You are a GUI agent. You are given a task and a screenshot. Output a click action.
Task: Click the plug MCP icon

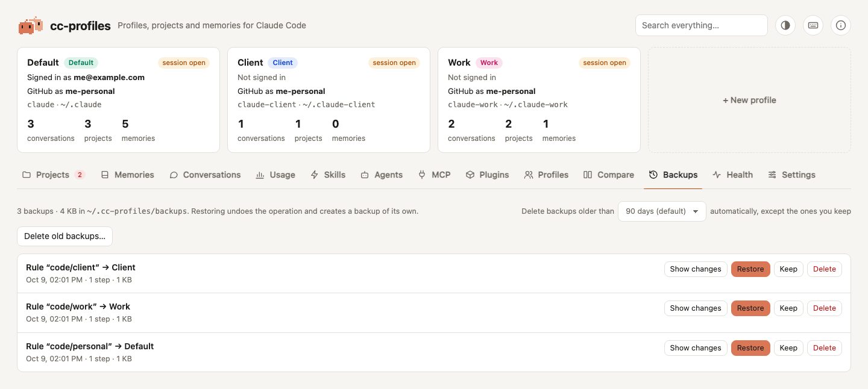tap(422, 175)
